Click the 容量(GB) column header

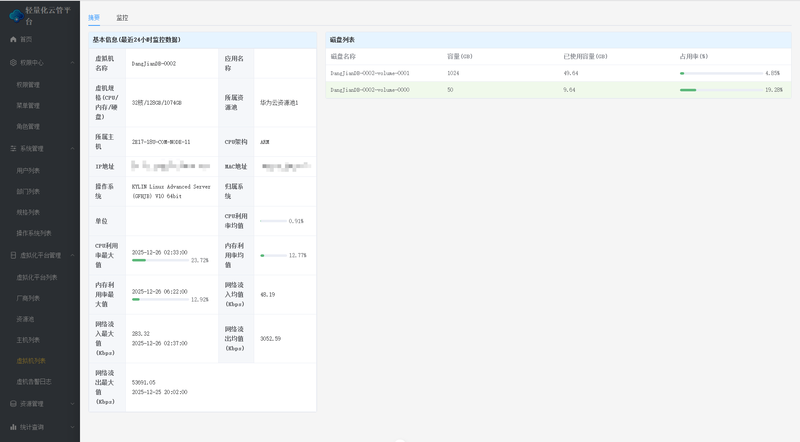pos(460,56)
